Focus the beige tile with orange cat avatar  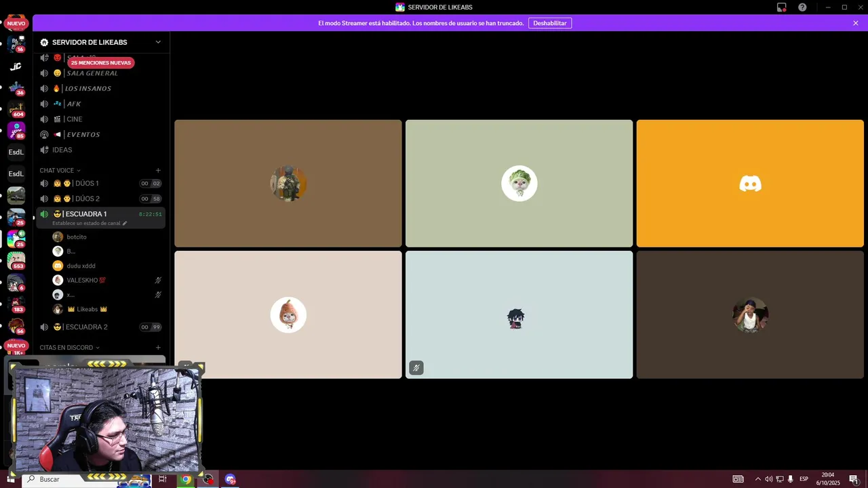click(288, 315)
